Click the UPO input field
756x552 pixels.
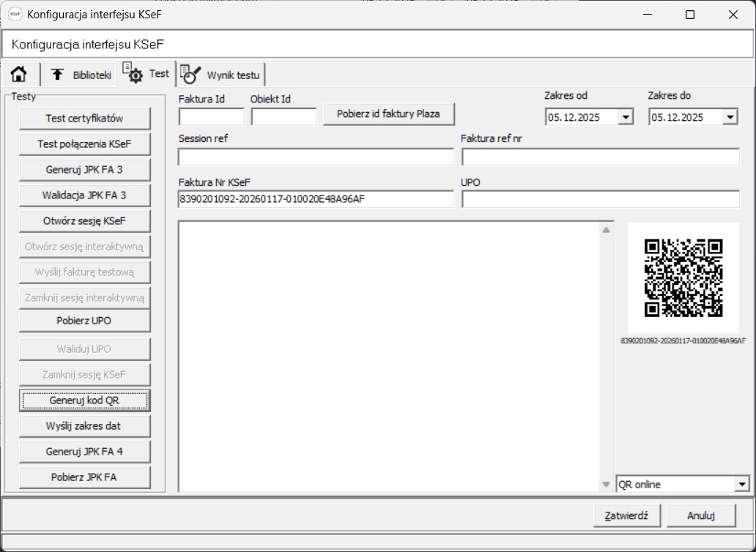click(x=601, y=199)
